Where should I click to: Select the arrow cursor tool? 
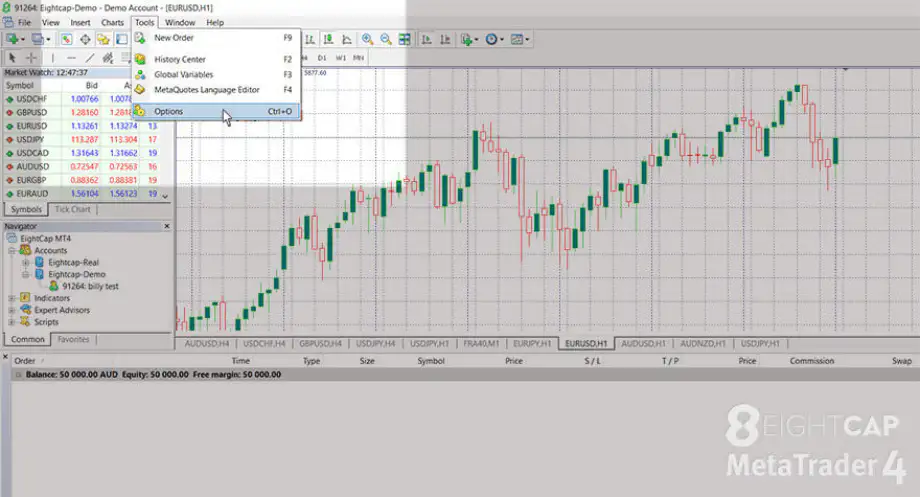pos(11,57)
